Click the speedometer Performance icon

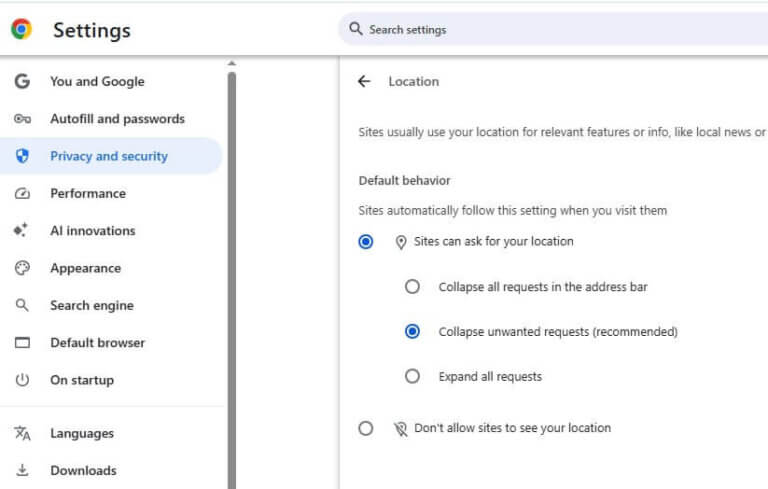22,194
